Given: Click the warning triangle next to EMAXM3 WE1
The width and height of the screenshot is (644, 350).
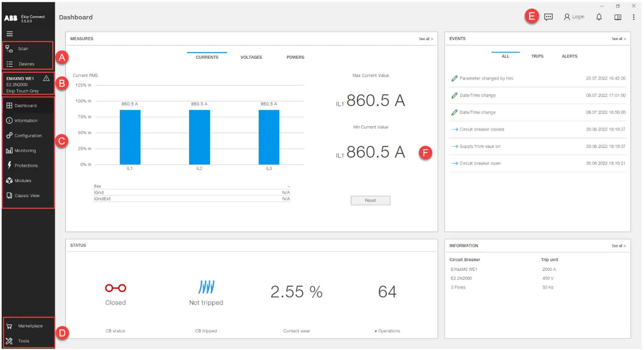Looking at the screenshot, I should pos(46,78).
